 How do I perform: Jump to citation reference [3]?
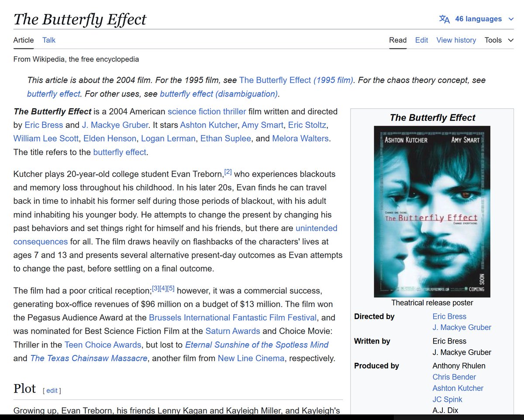point(155,289)
